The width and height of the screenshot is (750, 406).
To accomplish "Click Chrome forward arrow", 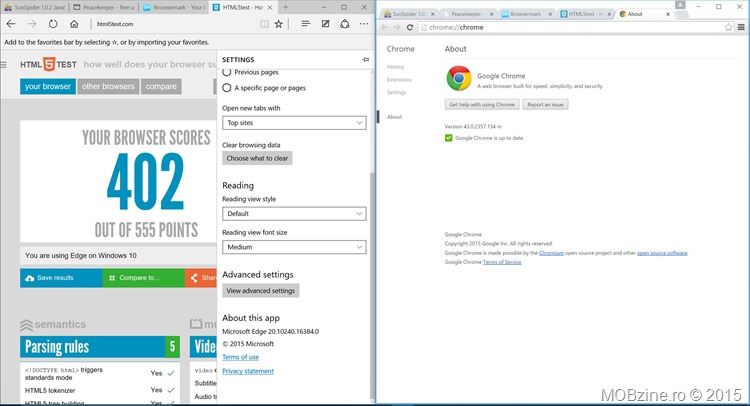I will 397,27.
